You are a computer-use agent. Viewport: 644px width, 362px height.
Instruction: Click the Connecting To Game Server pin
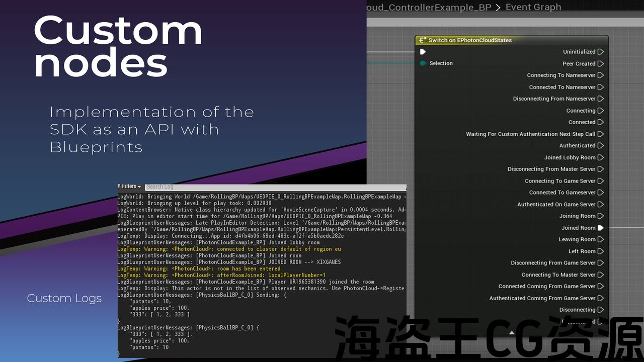pos(600,181)
